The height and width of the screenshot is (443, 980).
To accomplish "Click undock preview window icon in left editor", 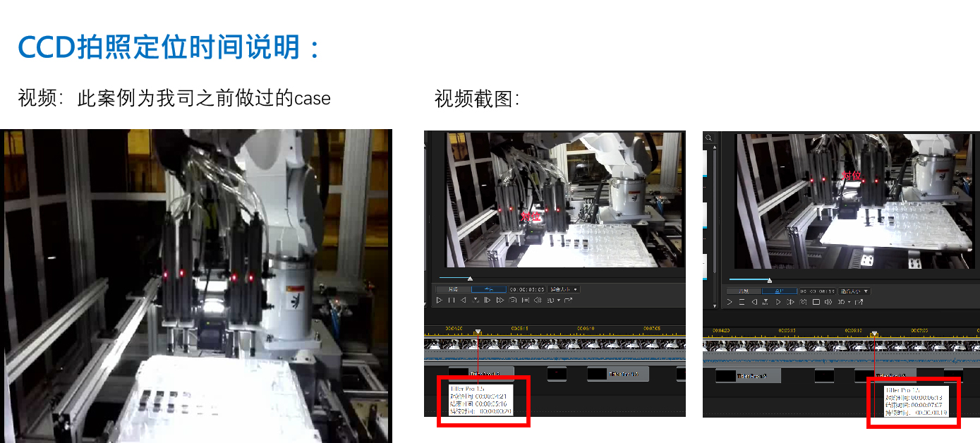I will [x=569, y=301].
